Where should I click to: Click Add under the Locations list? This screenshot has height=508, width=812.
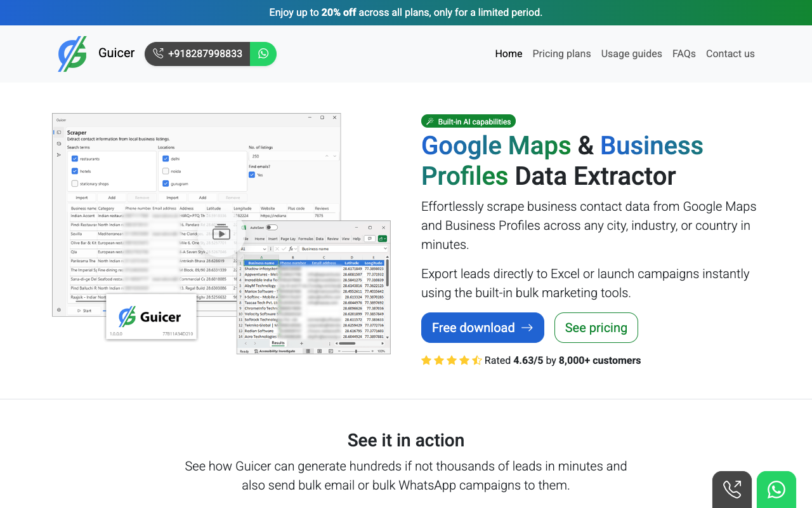[202, 197]
